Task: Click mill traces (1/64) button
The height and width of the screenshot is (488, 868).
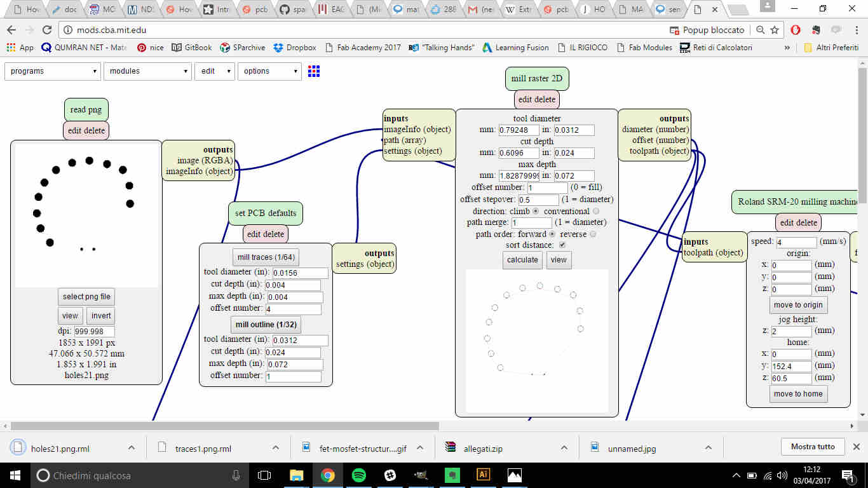Action: (x=266, y=257)
